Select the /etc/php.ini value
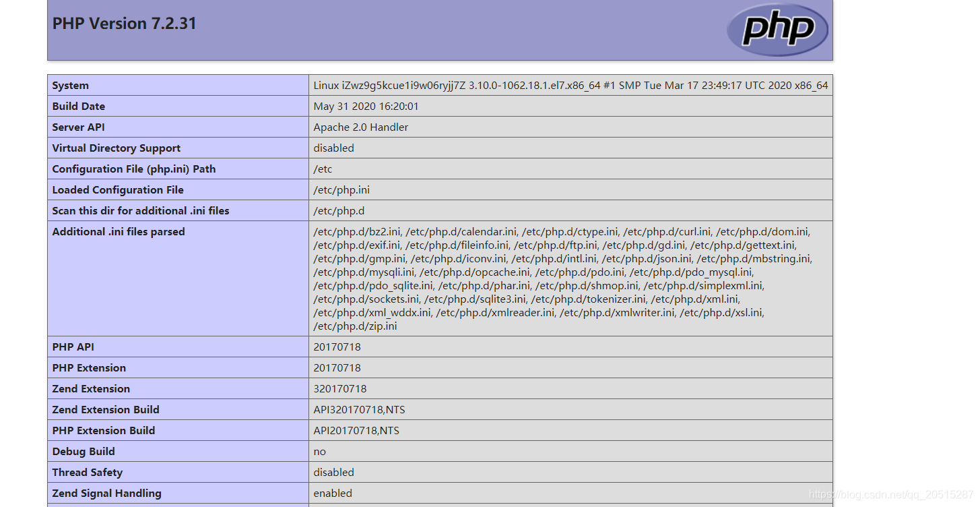980x507 pixels. [341, 190]
